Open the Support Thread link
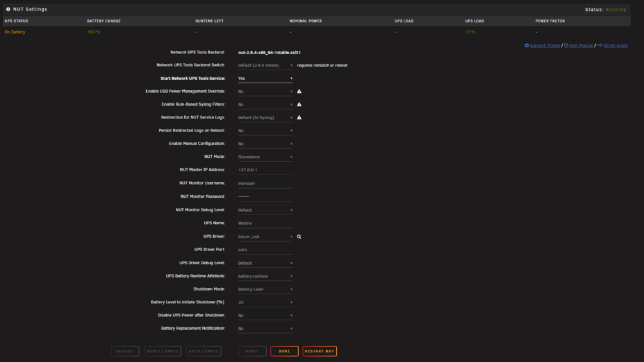This screenshot has height=362, width=644. pyautogui.click(x=545, y=45)
